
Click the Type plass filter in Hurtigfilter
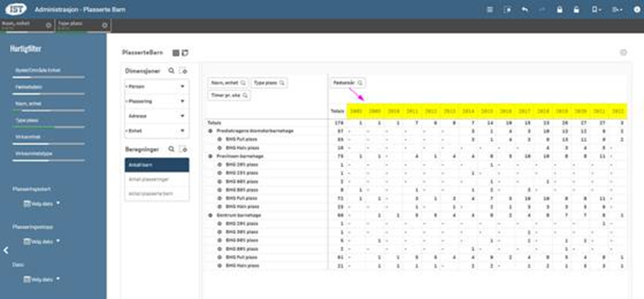coord(27,120)
